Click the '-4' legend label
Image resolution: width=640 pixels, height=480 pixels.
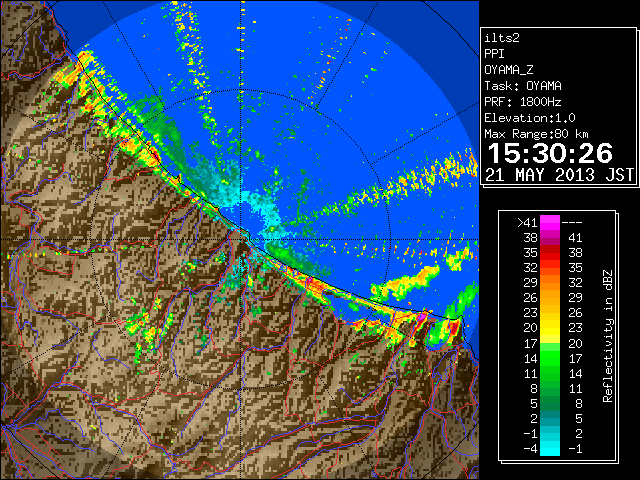pos(530,449)
